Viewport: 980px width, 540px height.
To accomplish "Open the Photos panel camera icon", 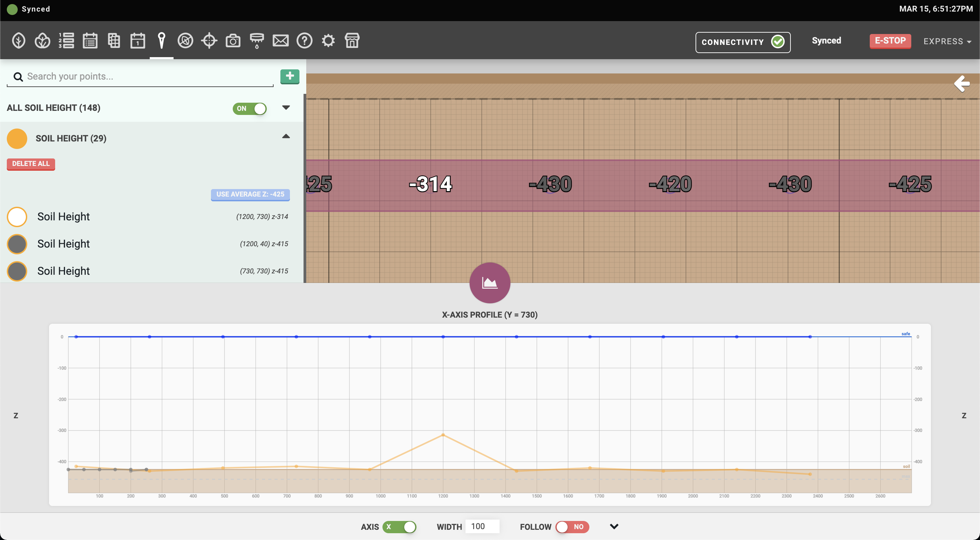I will coord(233,40).
